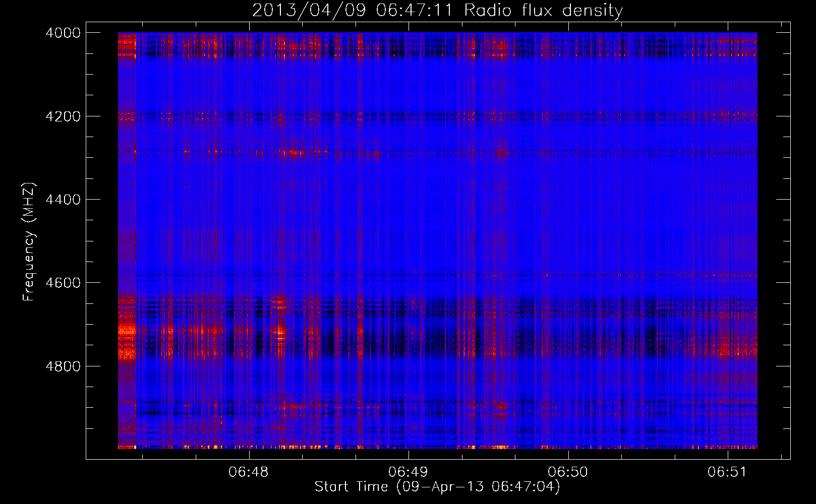Click the 4200 frequency tick label
The height and width of the screenshot is (504, 816).
tap(63, 116)
